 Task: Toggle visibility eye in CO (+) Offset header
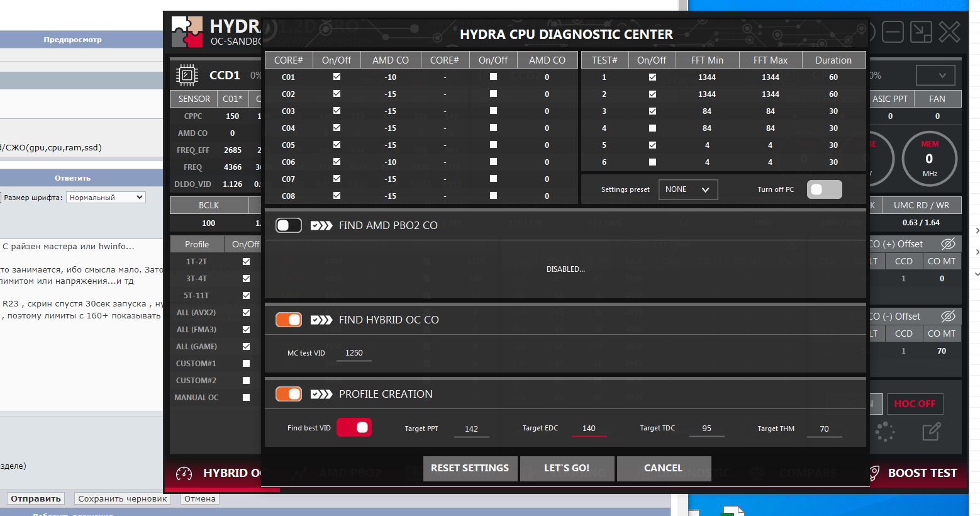[948, 244]
